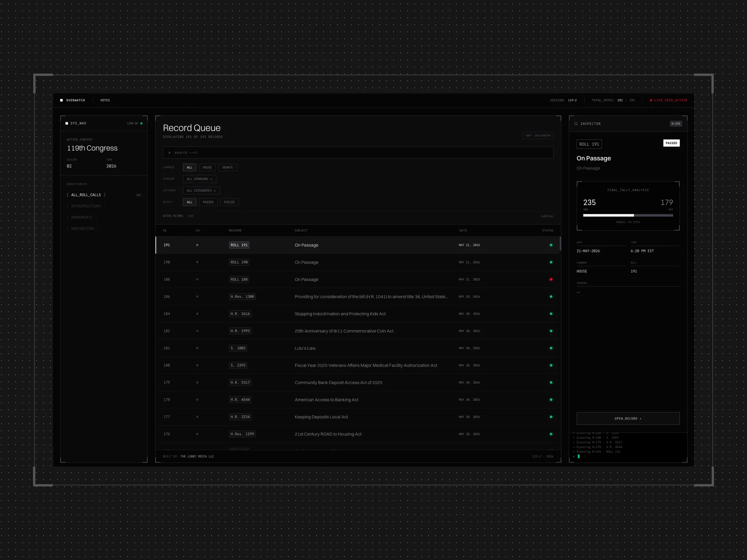Click status dot for H.R. 5317 row
The height and width of the screenshot is (560, 747).
click(551, 382)
